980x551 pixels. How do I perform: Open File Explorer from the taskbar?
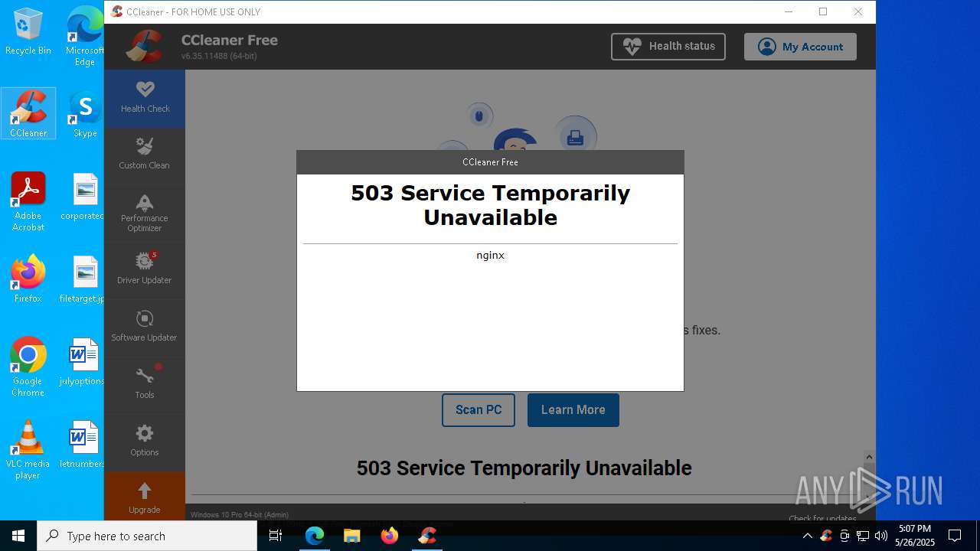coord(351,536)
